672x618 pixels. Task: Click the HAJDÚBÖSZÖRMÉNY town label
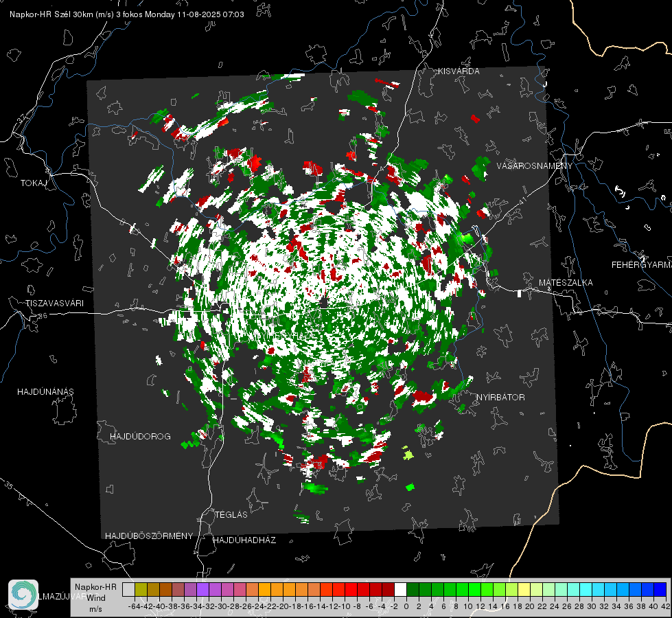[149, 536]
